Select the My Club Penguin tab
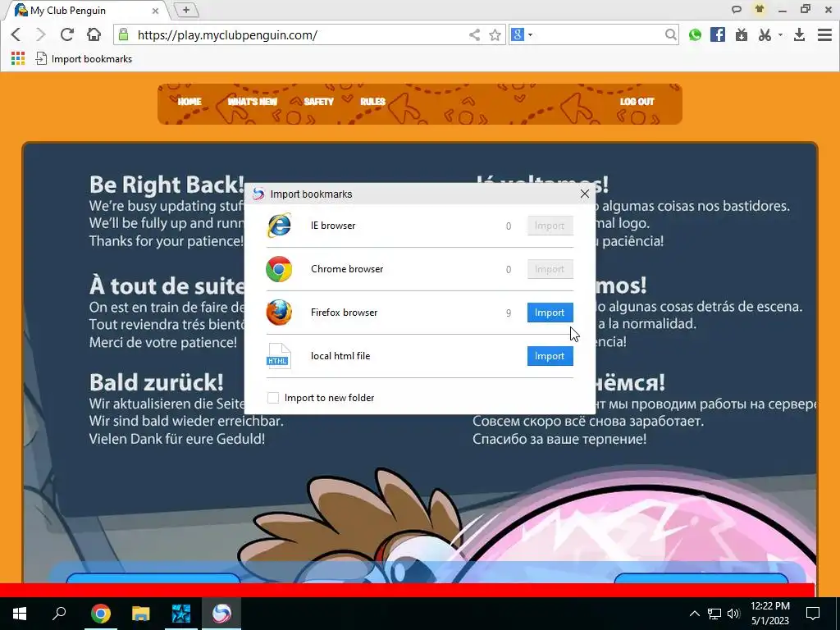The height and width of the screenshot is (630, 840). pyautogui.click(x=85, y=10)
